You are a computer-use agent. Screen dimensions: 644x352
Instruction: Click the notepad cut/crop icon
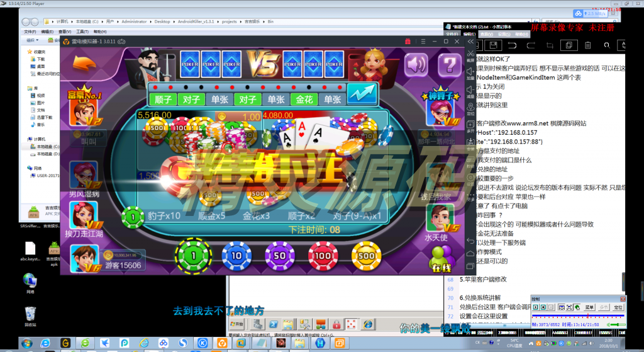pyautogui.click(x=550, y=45)
